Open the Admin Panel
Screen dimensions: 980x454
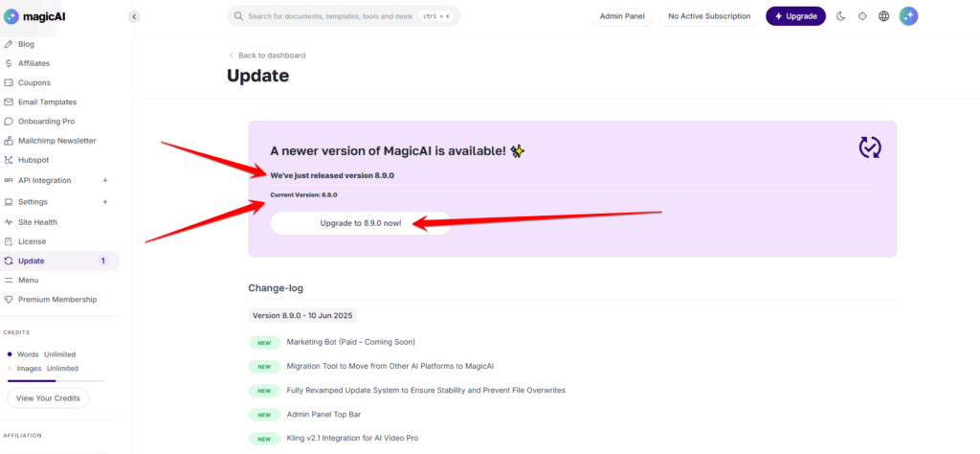pyautogui.click(x=622, y=16)
